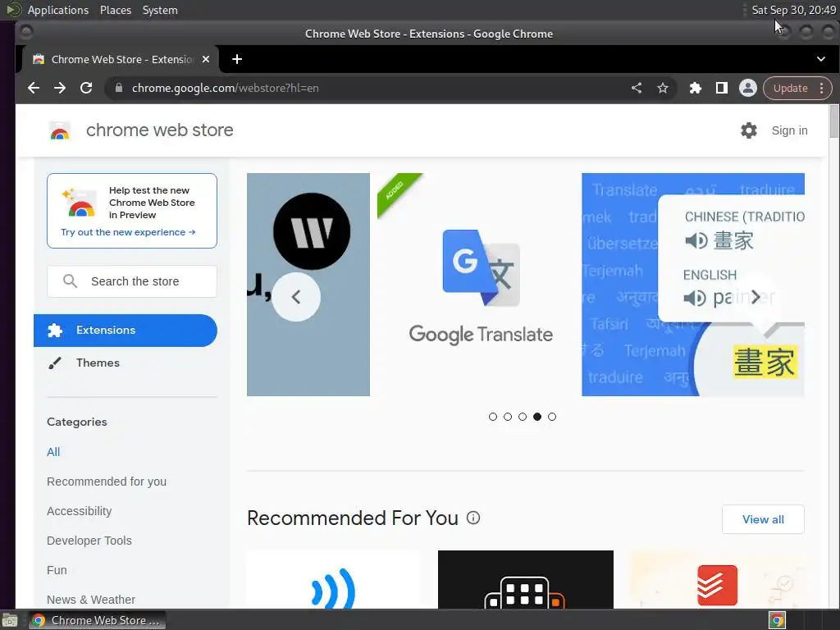Click Try out the new experience link
840x630 pixels.
pyautogui.click(x=128, y=232)
